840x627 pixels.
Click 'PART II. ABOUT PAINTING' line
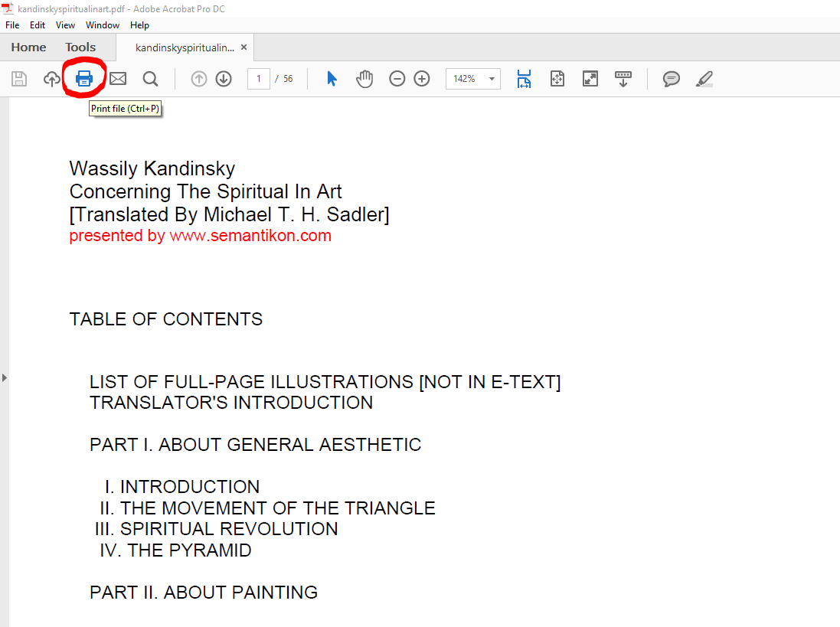coord(204,593)
